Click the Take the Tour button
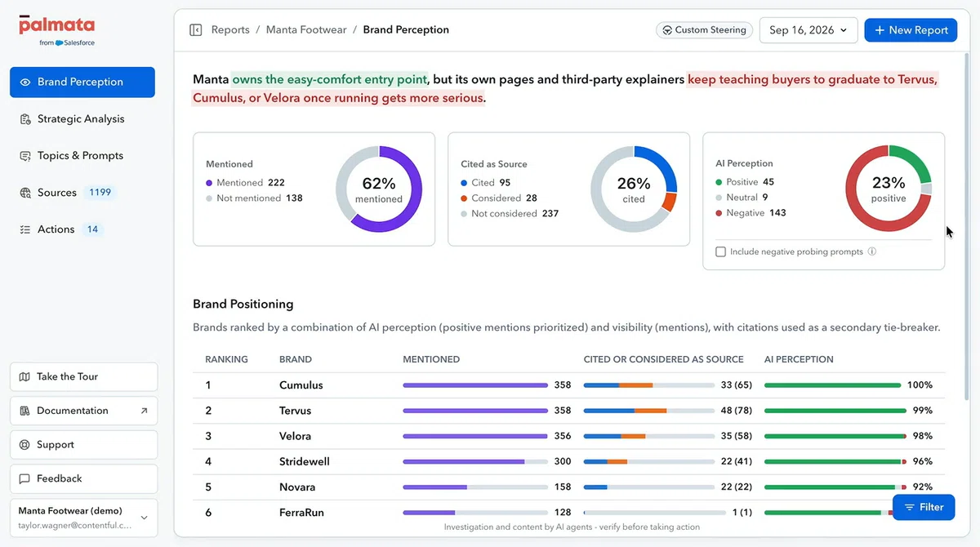 click(84, 377)
